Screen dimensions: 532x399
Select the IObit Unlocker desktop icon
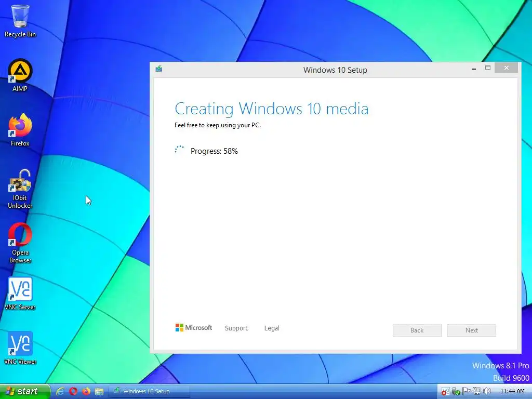coord(20,189)
